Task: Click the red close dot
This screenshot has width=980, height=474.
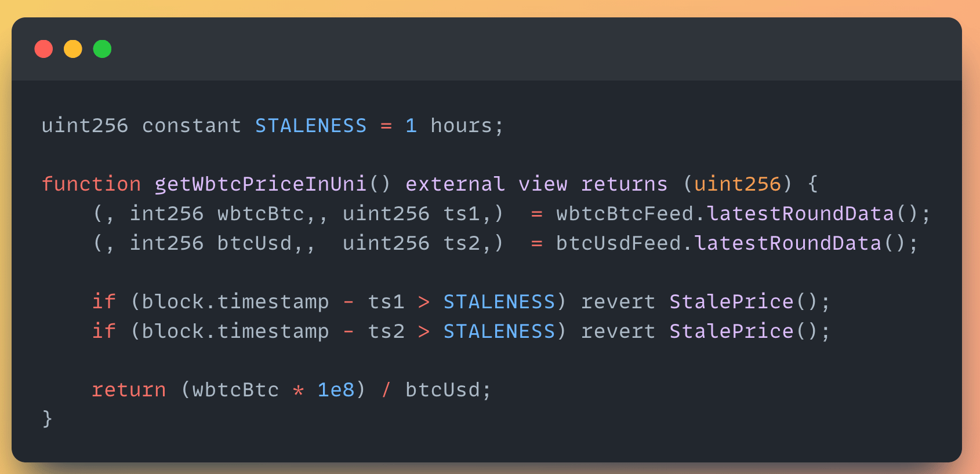Action: 43,49
